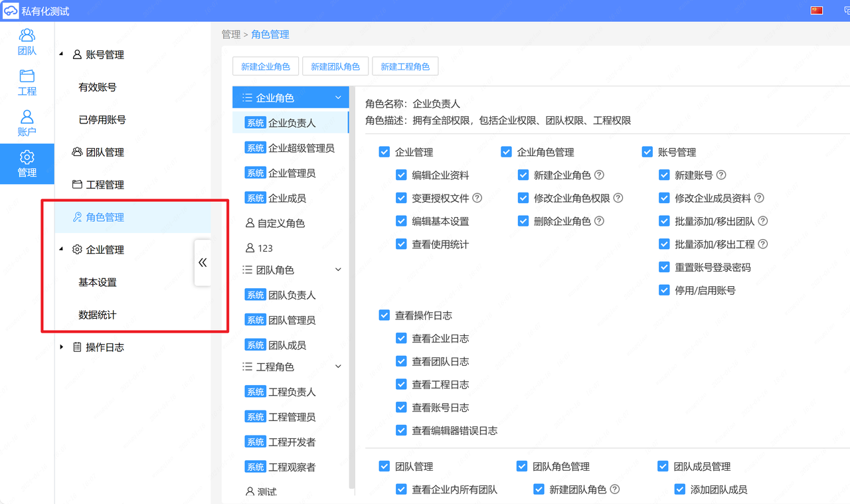Click help icon beside 新建团队角色 permission
The image size is (850, 504).
(615, 489)
